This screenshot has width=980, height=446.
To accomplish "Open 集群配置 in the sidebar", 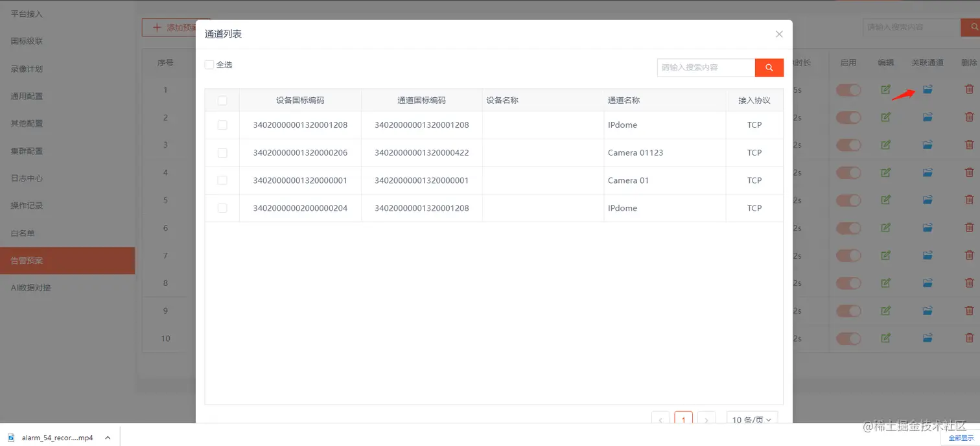I will [67, 151].
